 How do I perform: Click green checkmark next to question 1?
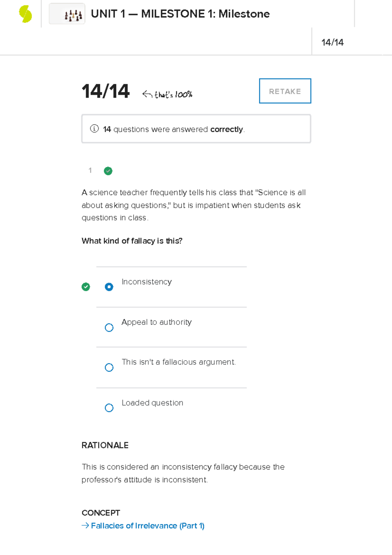[x=108, y=171]
